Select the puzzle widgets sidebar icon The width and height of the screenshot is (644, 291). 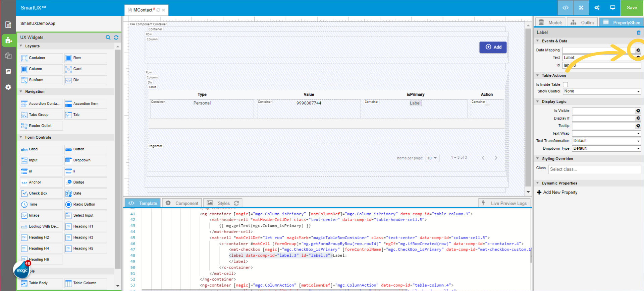tap(8, 41)
